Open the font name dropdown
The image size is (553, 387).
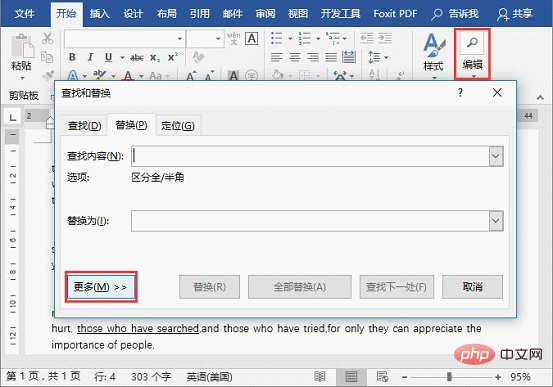coord(180,38)
